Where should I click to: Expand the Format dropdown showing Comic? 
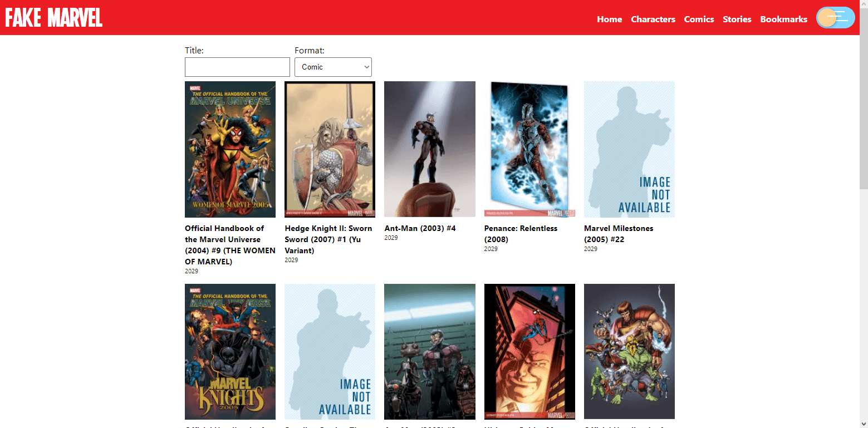(x=333, y=67)
